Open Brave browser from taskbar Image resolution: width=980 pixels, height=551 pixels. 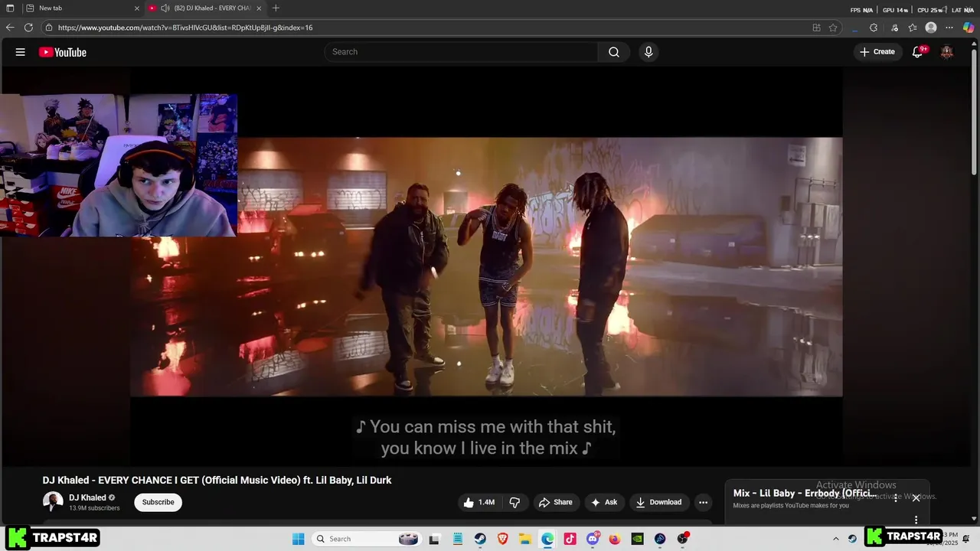coord(502,539)
